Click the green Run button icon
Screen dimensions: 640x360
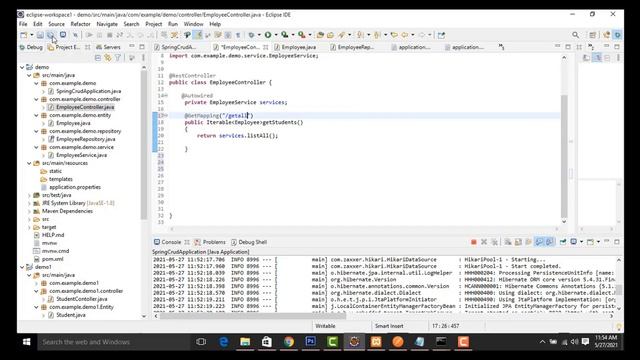point(268,35)
